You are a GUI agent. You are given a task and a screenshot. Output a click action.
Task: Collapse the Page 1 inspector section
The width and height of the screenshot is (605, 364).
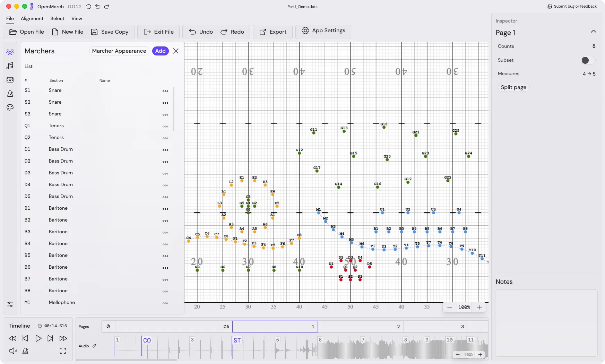[x=594, y=32]
